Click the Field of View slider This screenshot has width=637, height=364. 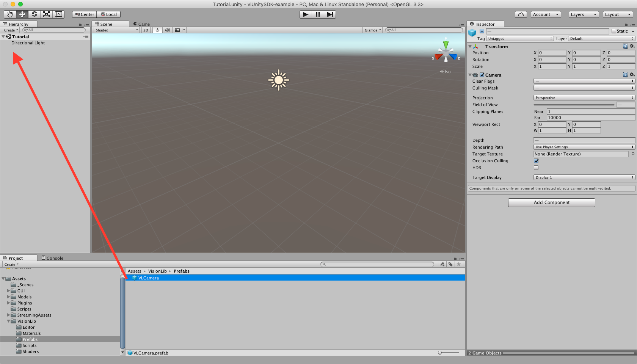click(574, 105)
